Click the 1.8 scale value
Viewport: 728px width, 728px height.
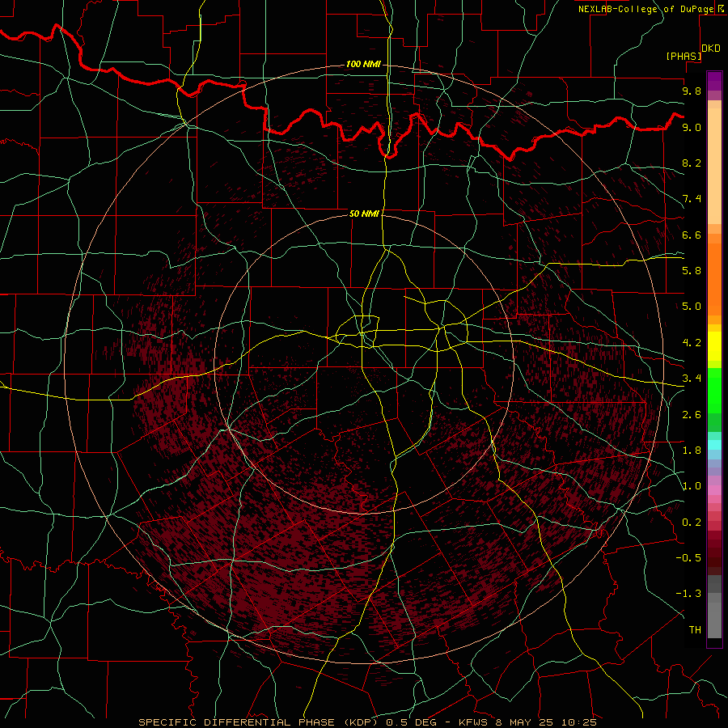(x=692, y=451)
